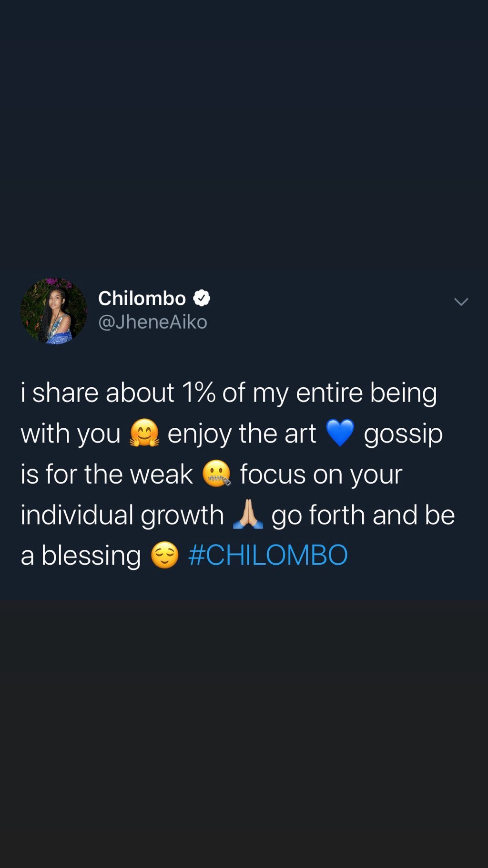Click the tweet's first line about 1%
The image size is (488, 868).
pos(229,393)
